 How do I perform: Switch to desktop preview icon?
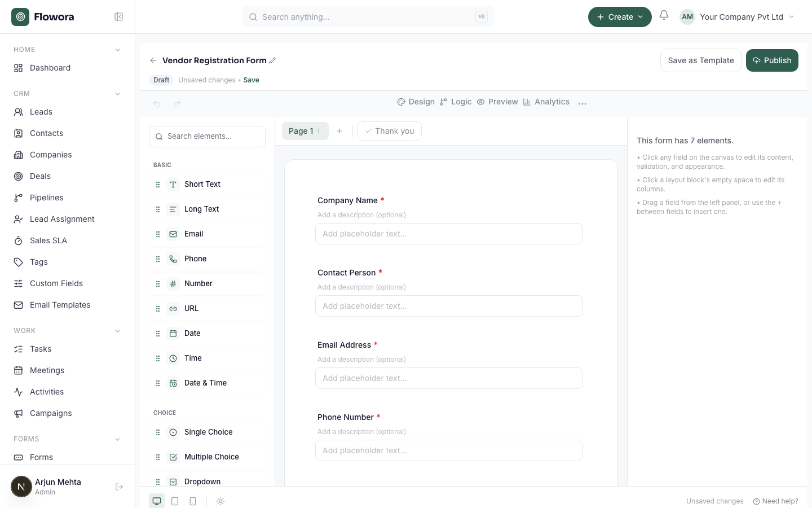click(x=157, y=501)
